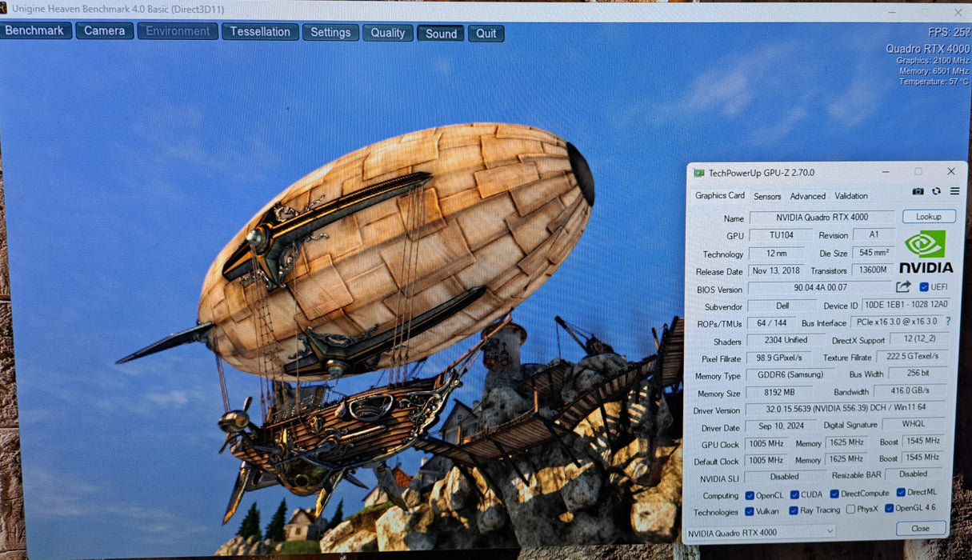Click the BIOS share/export arrow icon
The width and height of the screenshot is (972, 560).
click(x=904, y=286)
